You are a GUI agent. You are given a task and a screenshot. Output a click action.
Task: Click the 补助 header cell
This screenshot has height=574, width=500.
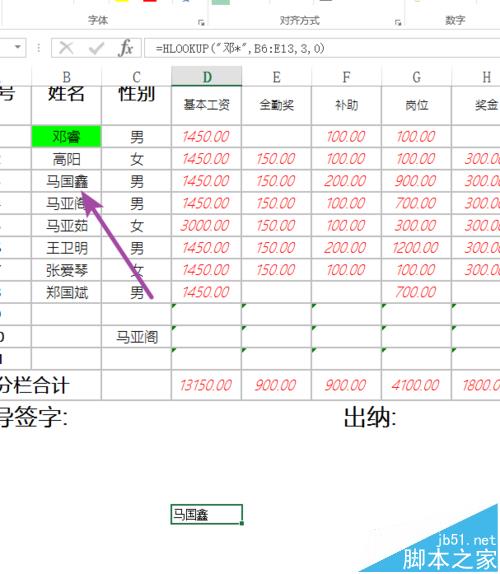point(346,105)
